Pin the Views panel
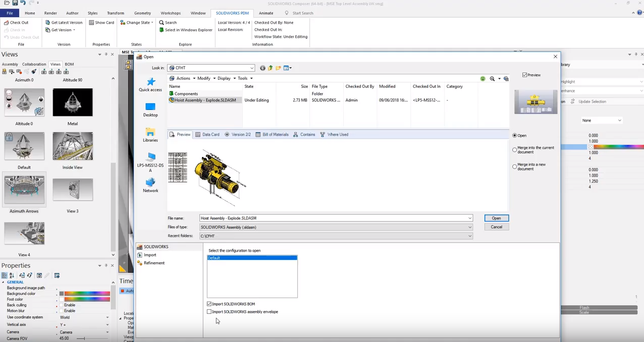 [x=106, y=54]
